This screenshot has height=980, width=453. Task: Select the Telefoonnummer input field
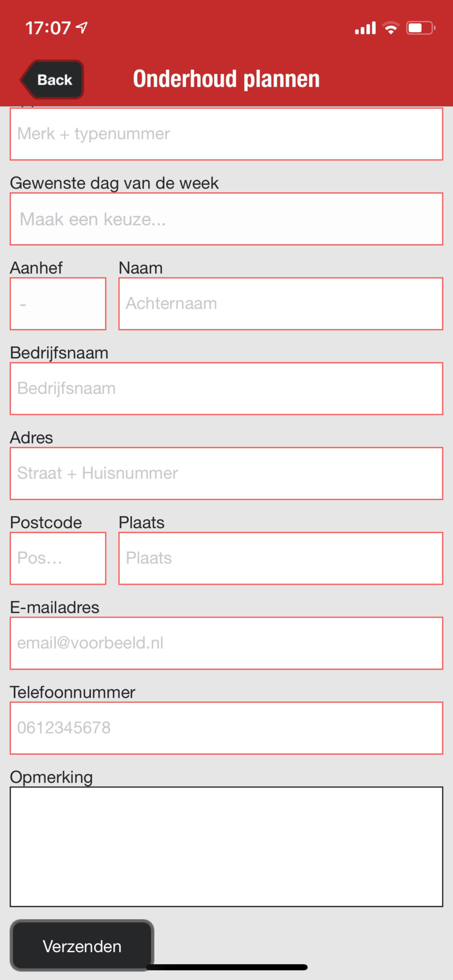(x=226, y=728)
